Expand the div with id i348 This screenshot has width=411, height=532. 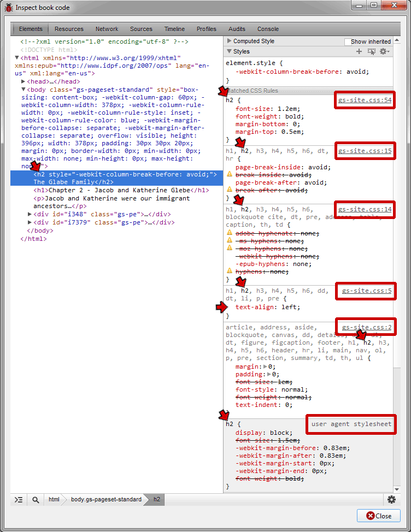[30, 215]
